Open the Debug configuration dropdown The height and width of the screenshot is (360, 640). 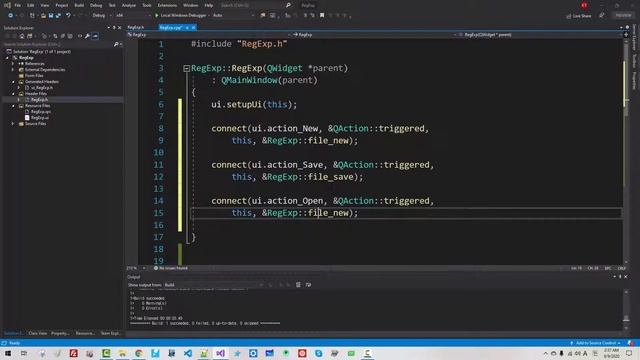click(x=101, y=16)
